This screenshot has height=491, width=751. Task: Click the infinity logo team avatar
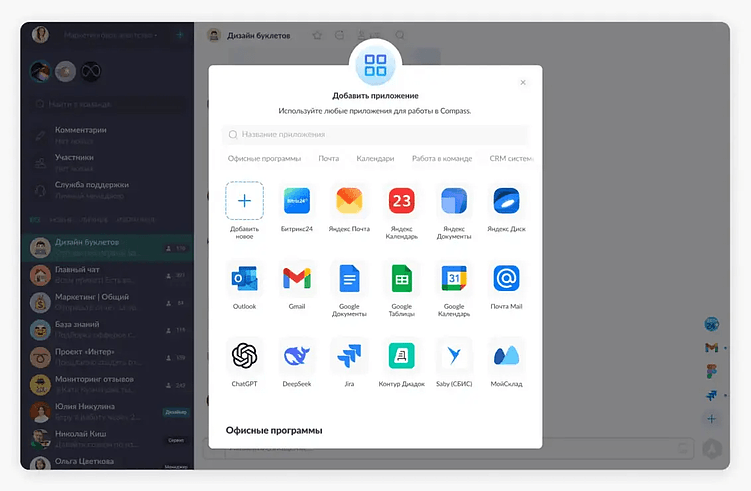91,72
